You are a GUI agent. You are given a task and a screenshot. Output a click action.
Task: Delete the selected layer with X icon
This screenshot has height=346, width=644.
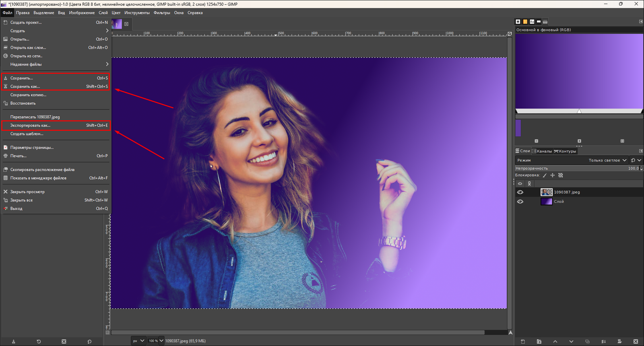(x=636, y=342)
